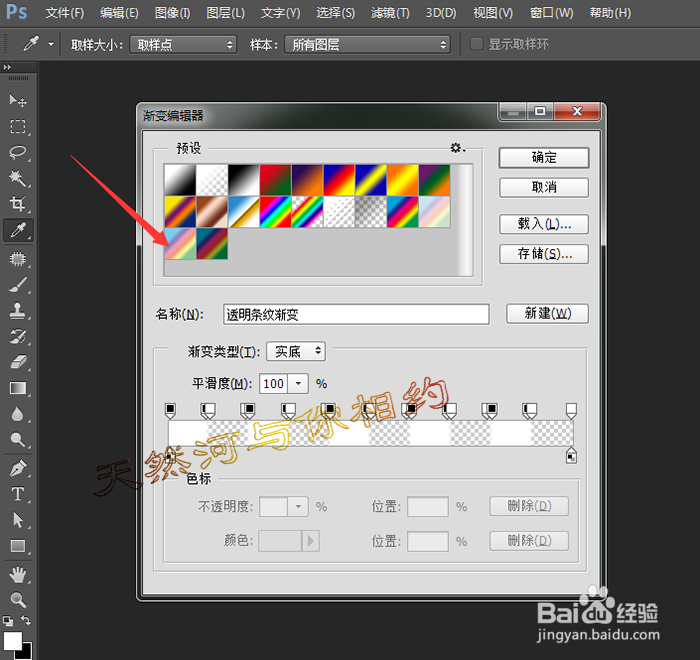Select the rainbow spectrum gradient preset
700x660 pixels.
click(275, 212)
